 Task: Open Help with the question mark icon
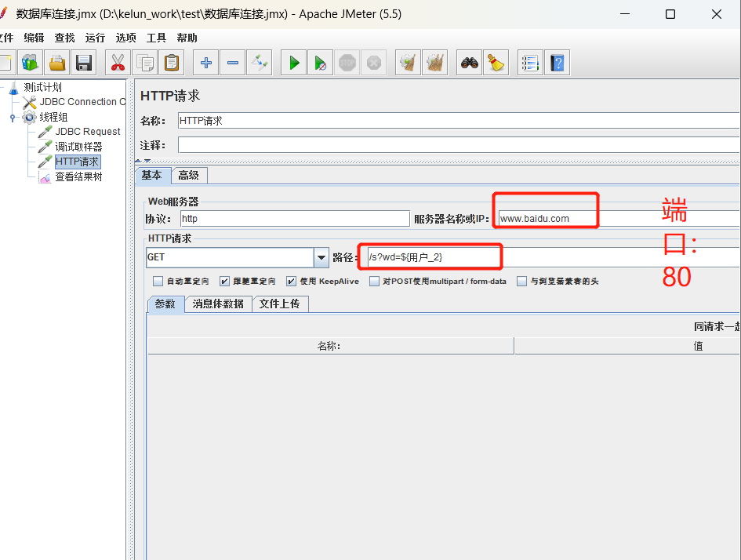pyautogui.click(x=558, y=63)
